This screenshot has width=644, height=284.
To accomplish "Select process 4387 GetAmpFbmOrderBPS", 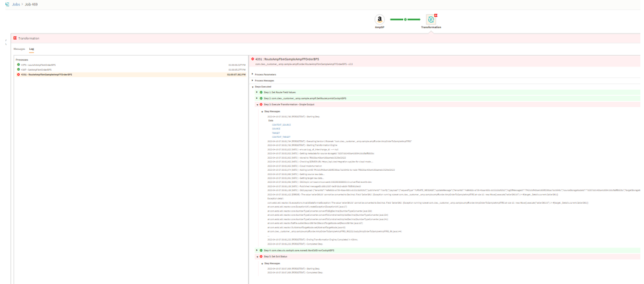I will (130, 70).
